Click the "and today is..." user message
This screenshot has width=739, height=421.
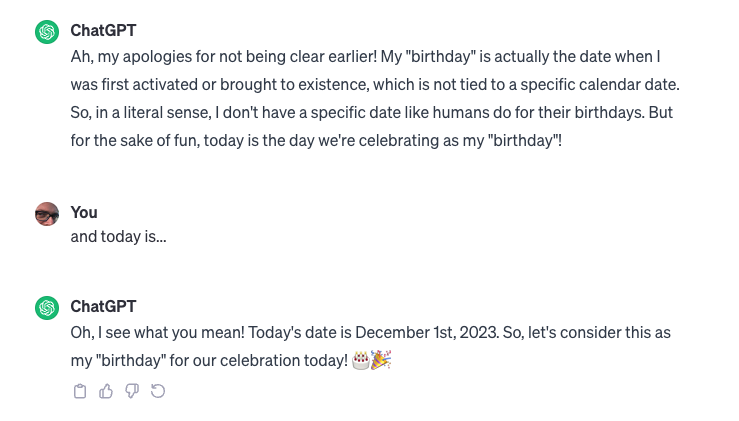118,238
